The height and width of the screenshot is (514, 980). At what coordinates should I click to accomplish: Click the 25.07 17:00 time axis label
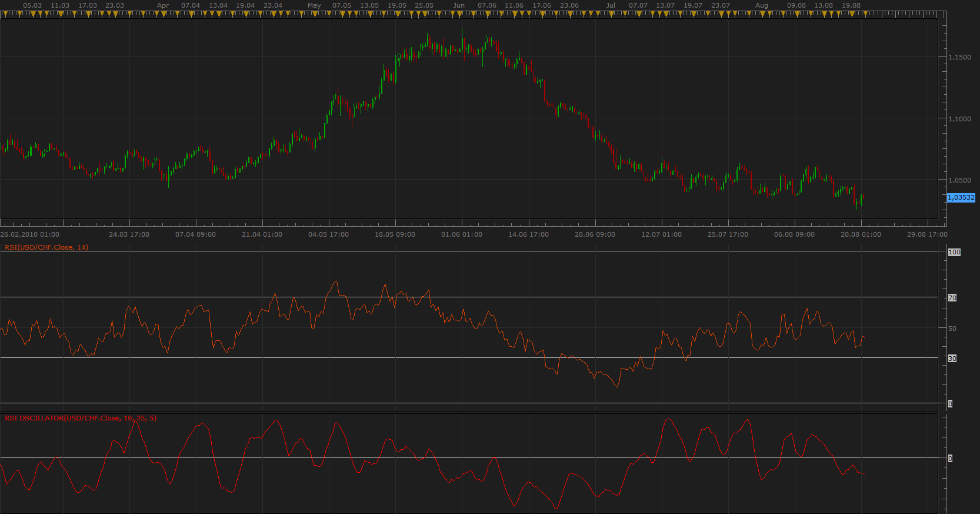728,234
